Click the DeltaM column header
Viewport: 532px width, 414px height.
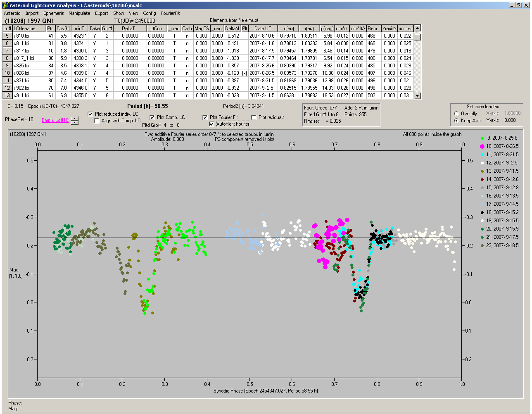pos(232,29)
